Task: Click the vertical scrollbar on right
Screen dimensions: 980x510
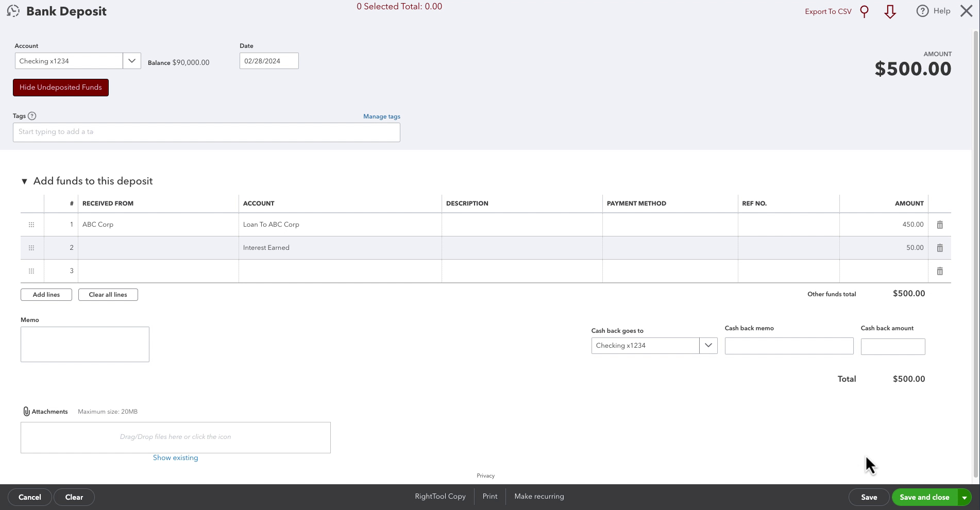Action: (x=975, y=253)
